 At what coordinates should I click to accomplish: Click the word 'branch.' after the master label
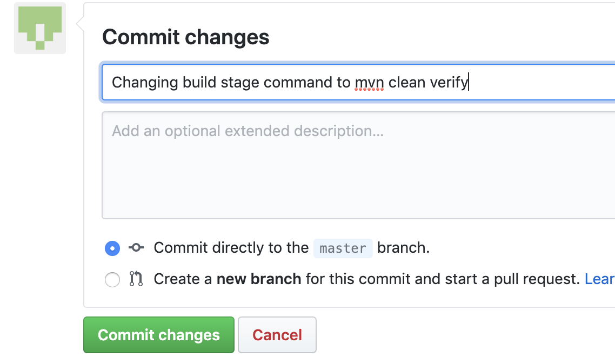click(403, 248)
